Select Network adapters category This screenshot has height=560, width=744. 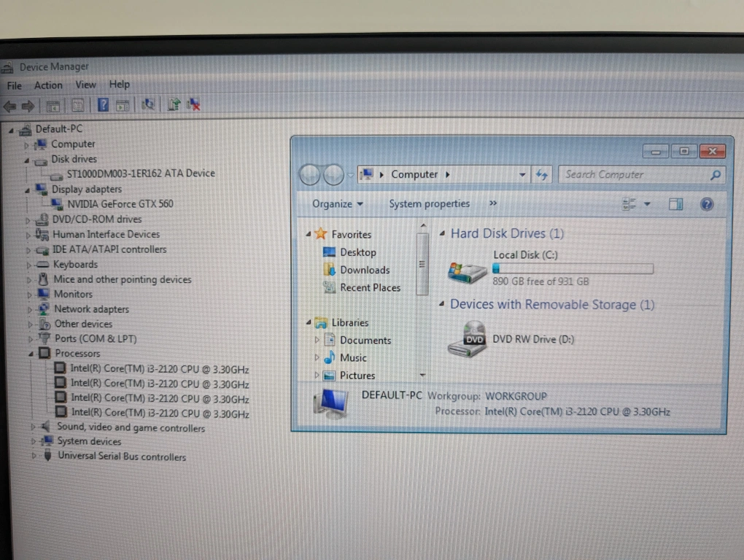point(91,309)
